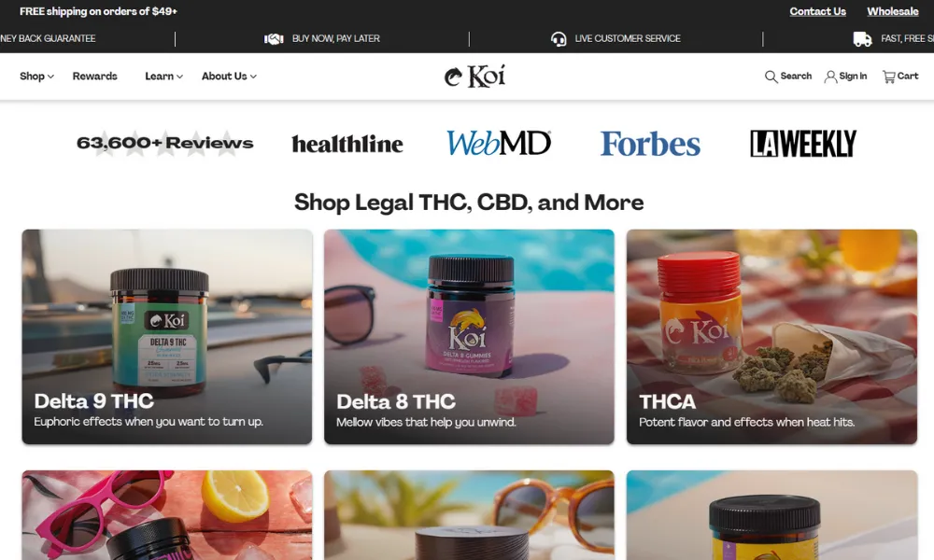Open the Contact Us link

[817, 11]
